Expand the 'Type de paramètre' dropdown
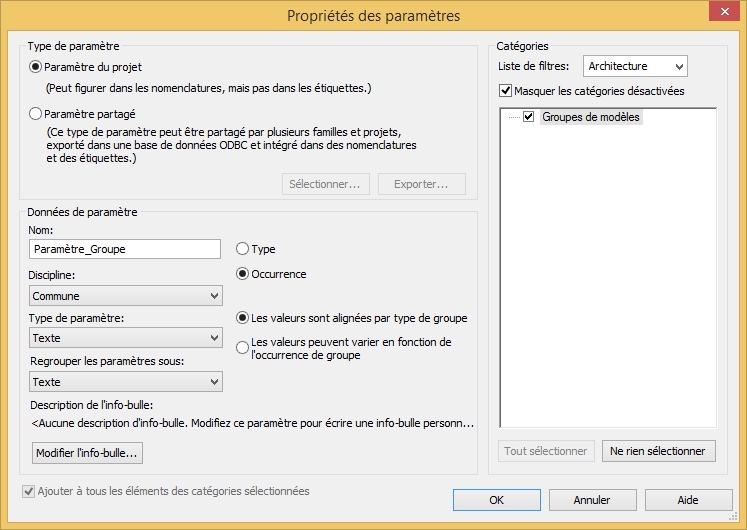The width and height of the screenshot is (747, 530). coord(125,339)
